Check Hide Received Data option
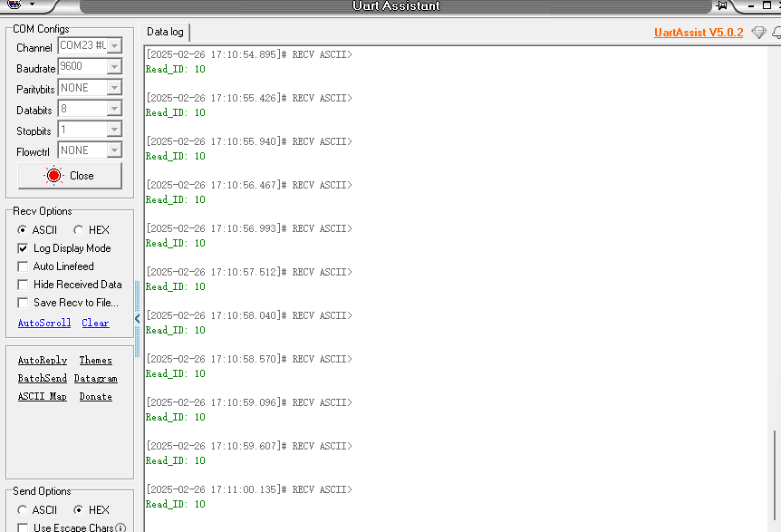Image resolution: width=781 pixels, height=532 pixels. click(23, 285)
